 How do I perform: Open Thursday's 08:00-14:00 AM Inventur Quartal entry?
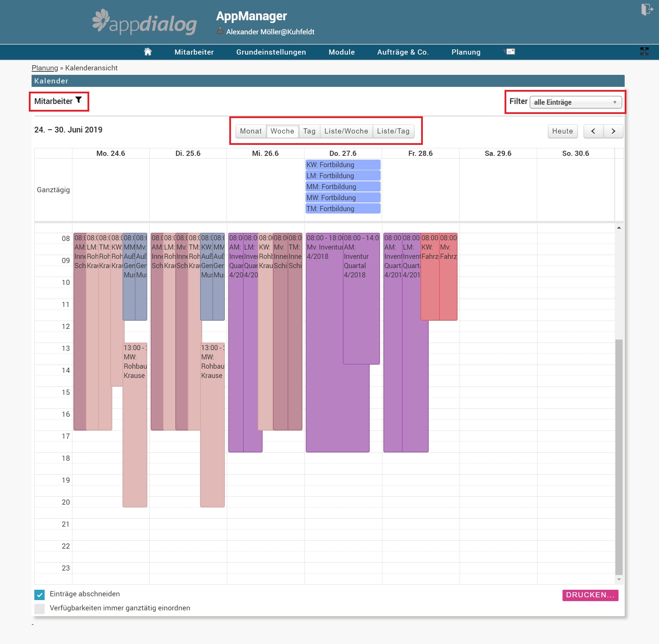click(361, 299)
